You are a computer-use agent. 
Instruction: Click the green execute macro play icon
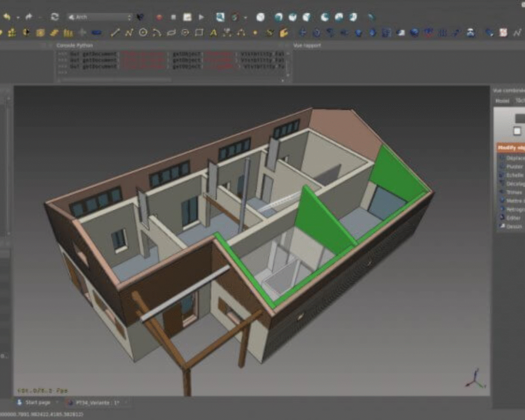click(201, 17)
